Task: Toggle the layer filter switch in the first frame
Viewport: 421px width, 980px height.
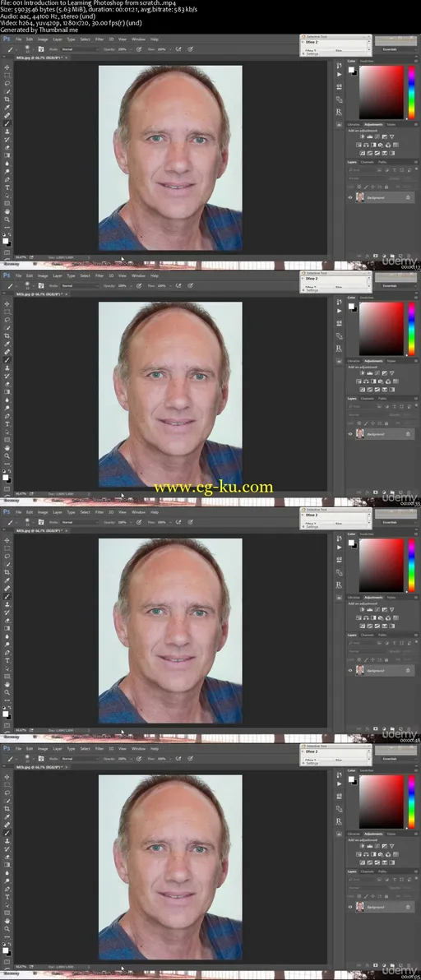Action: 417,168
